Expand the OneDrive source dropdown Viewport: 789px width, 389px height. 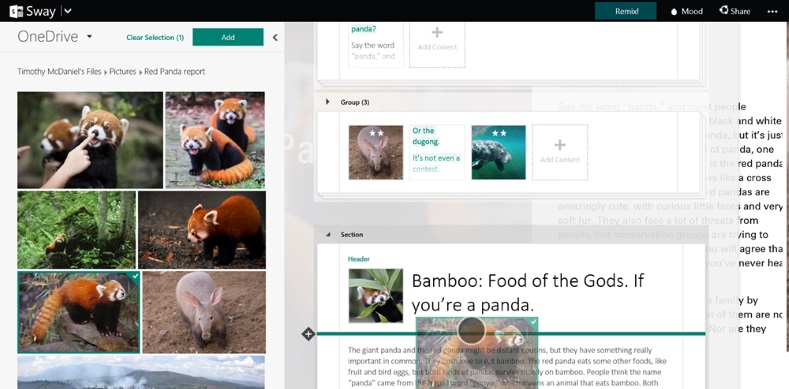[x=89, y=36]
